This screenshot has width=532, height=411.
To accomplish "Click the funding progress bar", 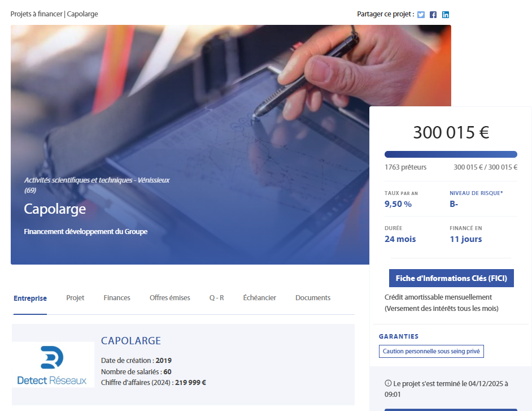I will (451, 154).
